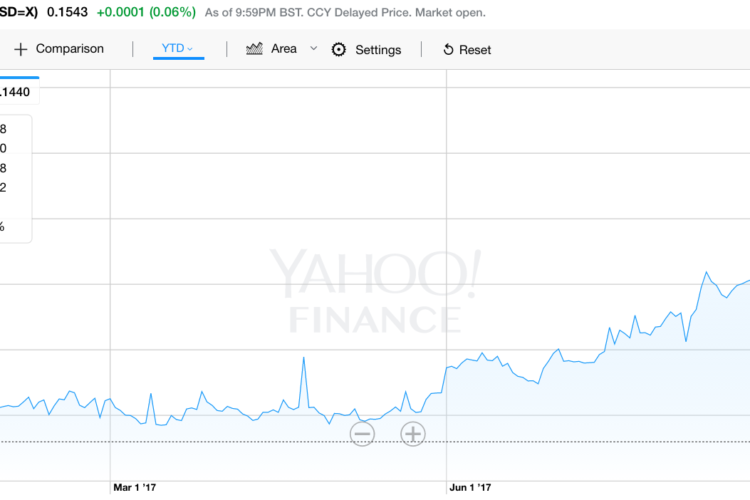750x500 pixels.
Task: Open chart Settings
Action: (x=378, y=50)
